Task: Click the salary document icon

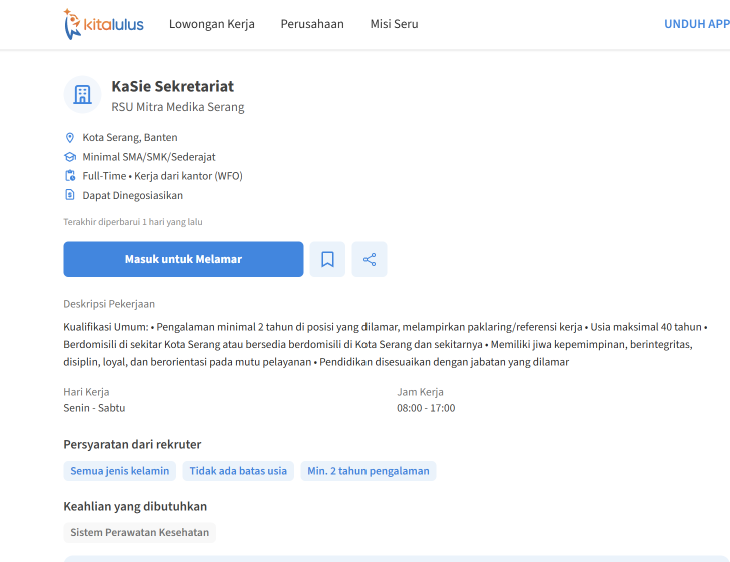Action: coord(70,195)
